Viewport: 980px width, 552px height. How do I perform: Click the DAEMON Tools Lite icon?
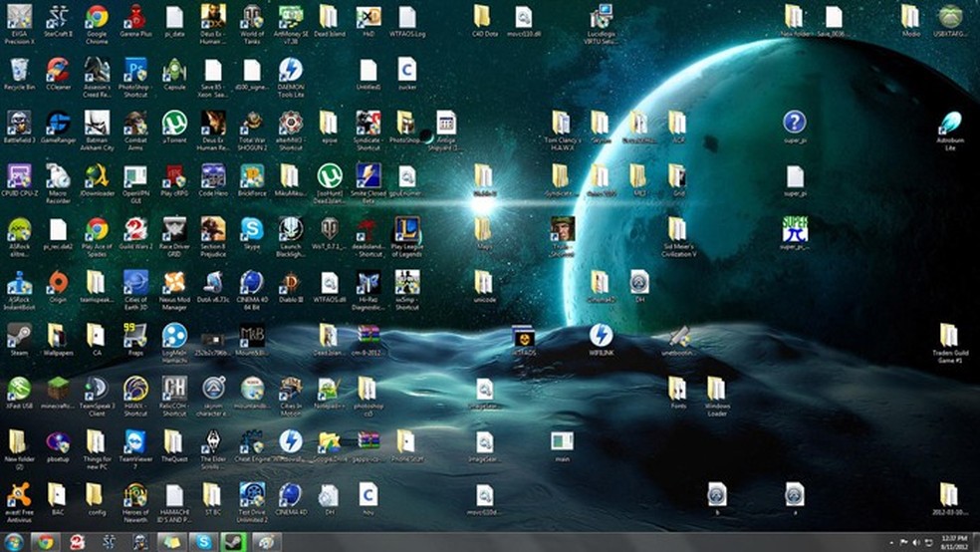coord(290,71)
